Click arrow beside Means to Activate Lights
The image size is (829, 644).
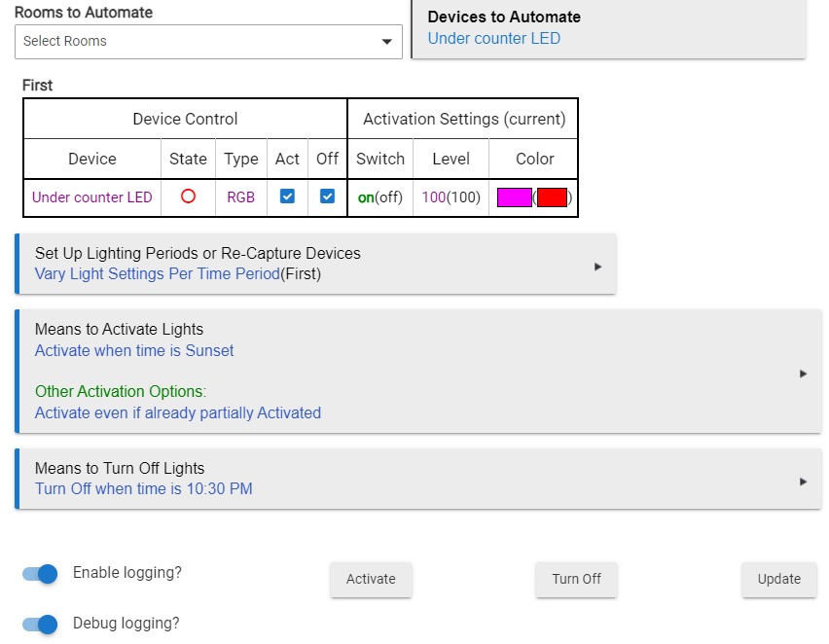803,374
